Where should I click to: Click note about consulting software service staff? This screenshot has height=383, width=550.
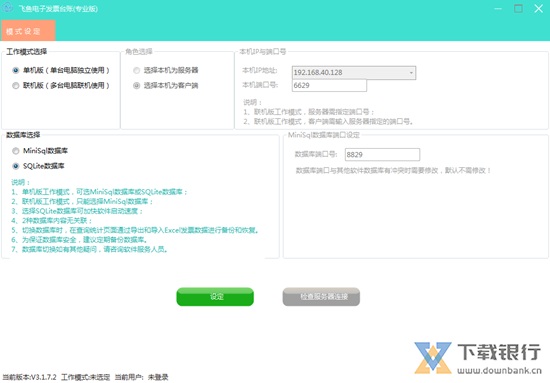pos(90,249)
